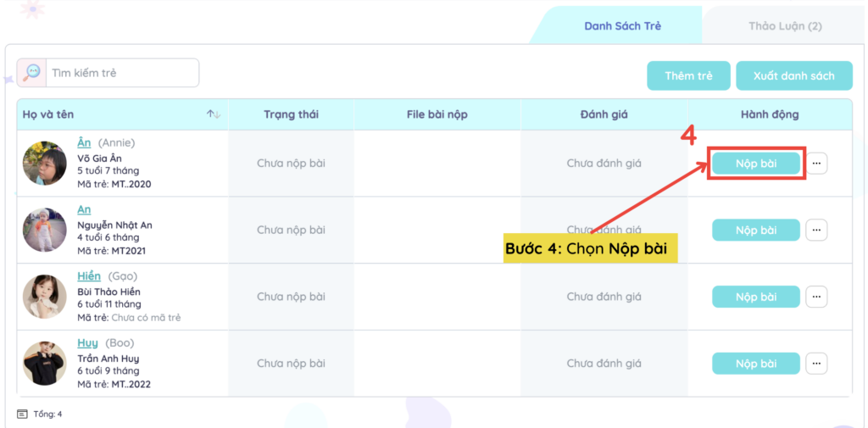Image resolution: width=868 pixels, height=428 pixels.
Task: Click Trần Anh Huy's avatar photo
Action: click(45, 364)
